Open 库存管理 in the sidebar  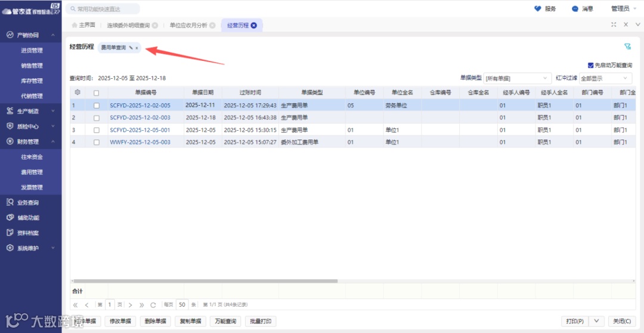tap(32, 81)
